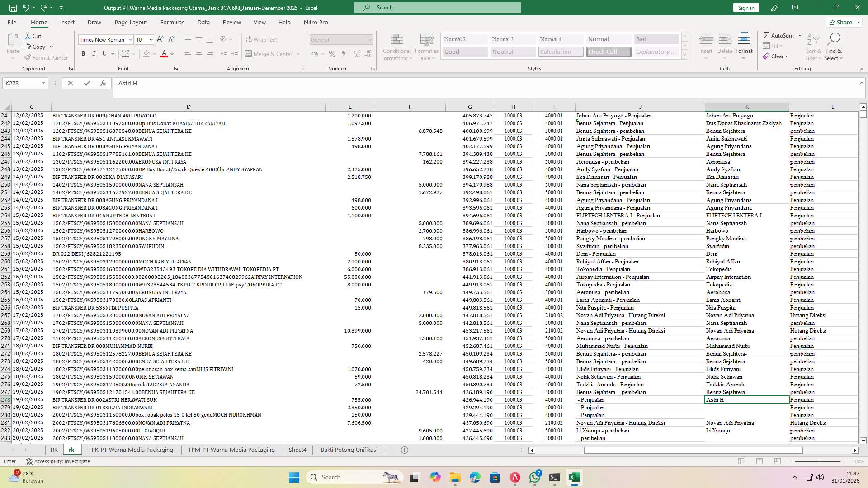868x488 pixels.
Task: Expand the font size dropdown
Action: (150, 39)
